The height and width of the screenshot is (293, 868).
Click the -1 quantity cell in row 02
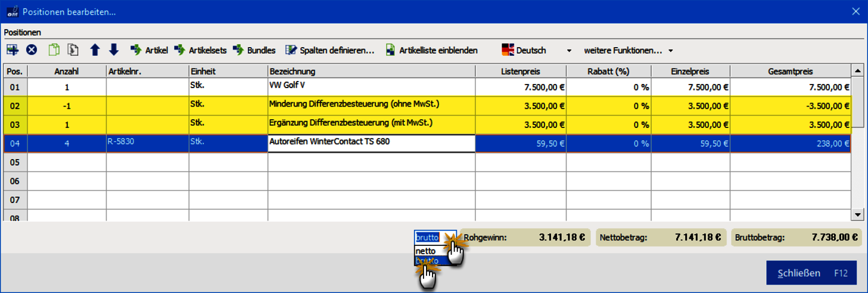(x=67, y=106)
